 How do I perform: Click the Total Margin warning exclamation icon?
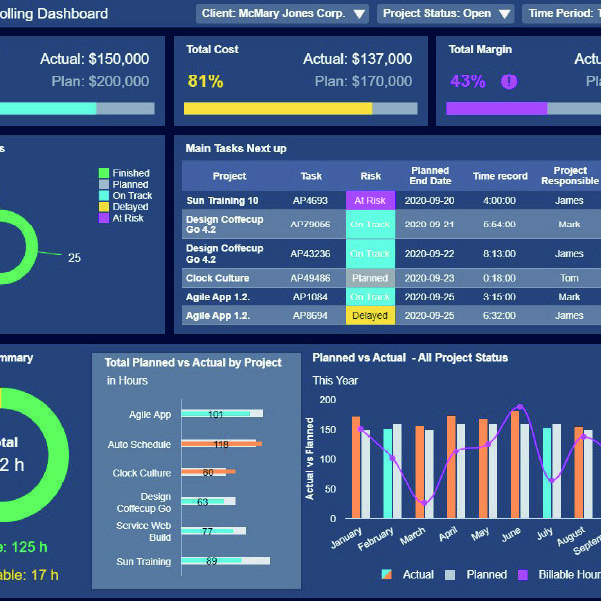(509, 81)
